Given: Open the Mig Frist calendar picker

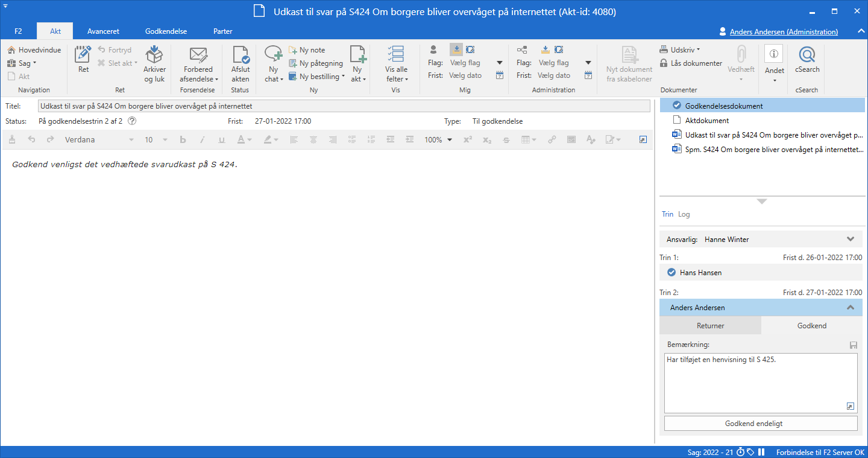Looking at the screenshot, I should pyautogui.click(x=500, y=75).
